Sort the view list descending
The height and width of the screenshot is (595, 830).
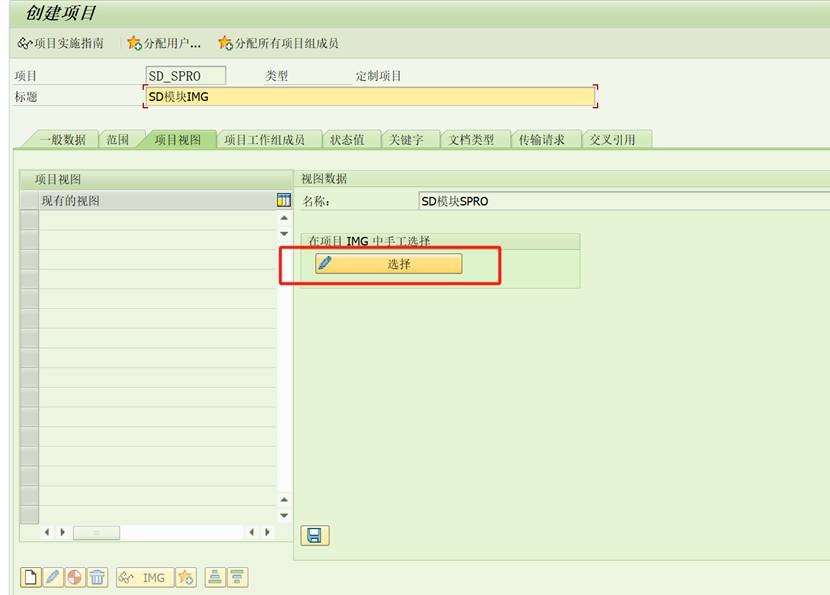pos(237,577)
